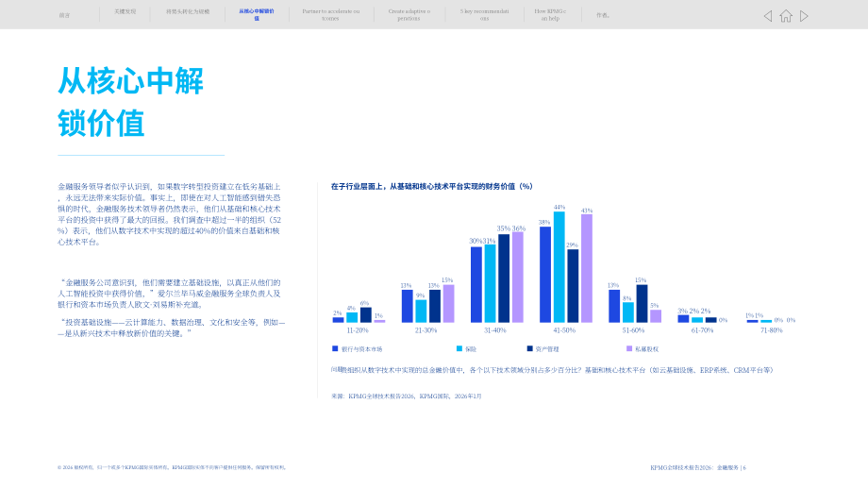The image size is (868, 489).
Task: Click the 31-40% axis label
Action: (x=495, y=330)
